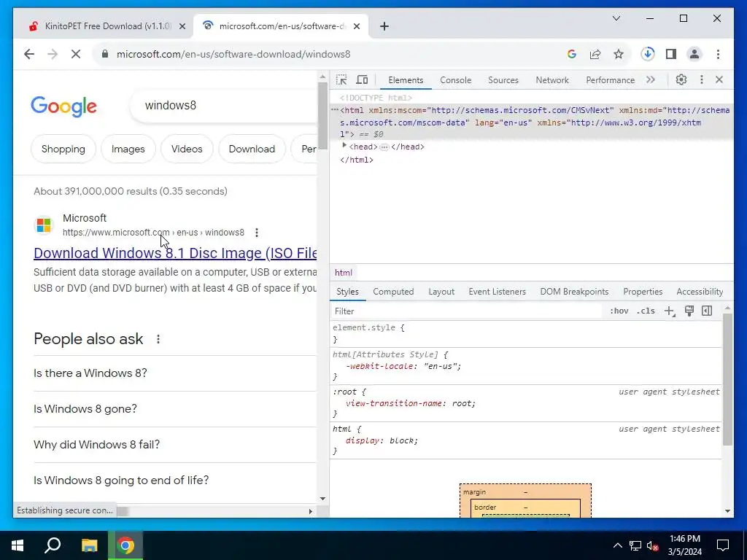Share this page icon in address bar
747x560 pixels.
[595, 54]
